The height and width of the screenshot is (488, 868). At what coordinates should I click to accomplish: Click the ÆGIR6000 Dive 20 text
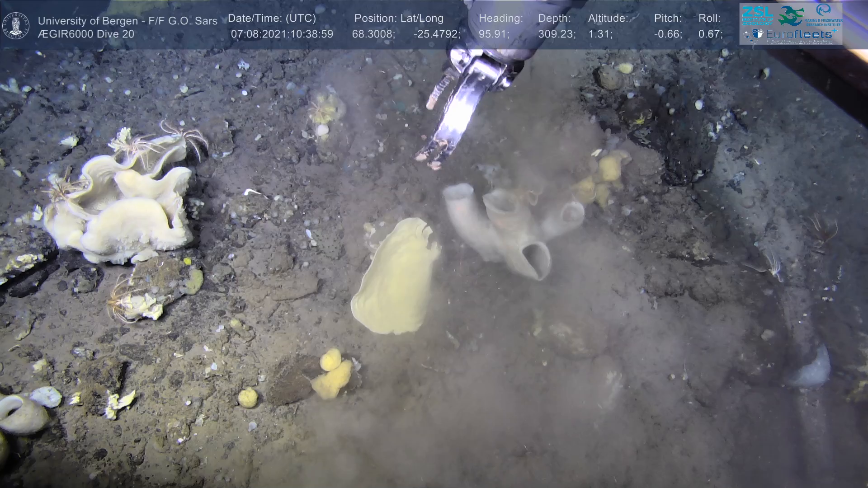[x=86, y=34]
